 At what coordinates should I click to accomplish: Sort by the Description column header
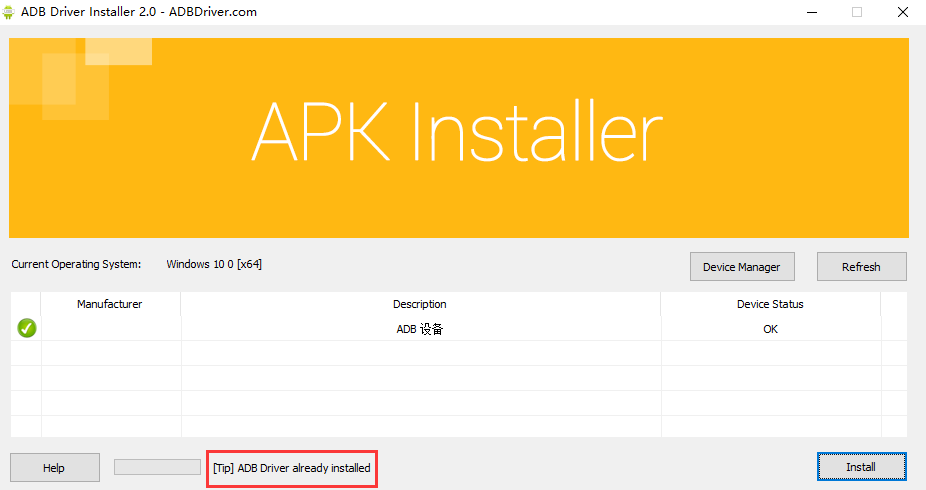point(420,304)
